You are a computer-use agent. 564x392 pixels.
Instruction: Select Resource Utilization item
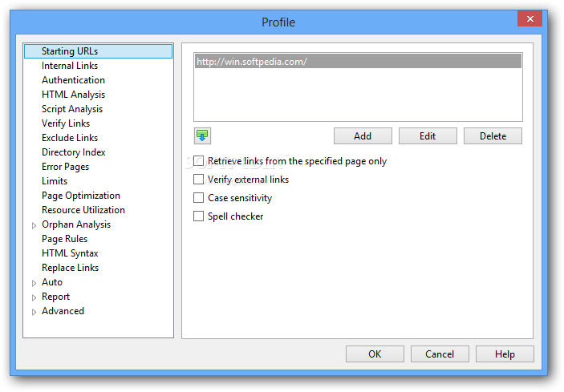83,210
